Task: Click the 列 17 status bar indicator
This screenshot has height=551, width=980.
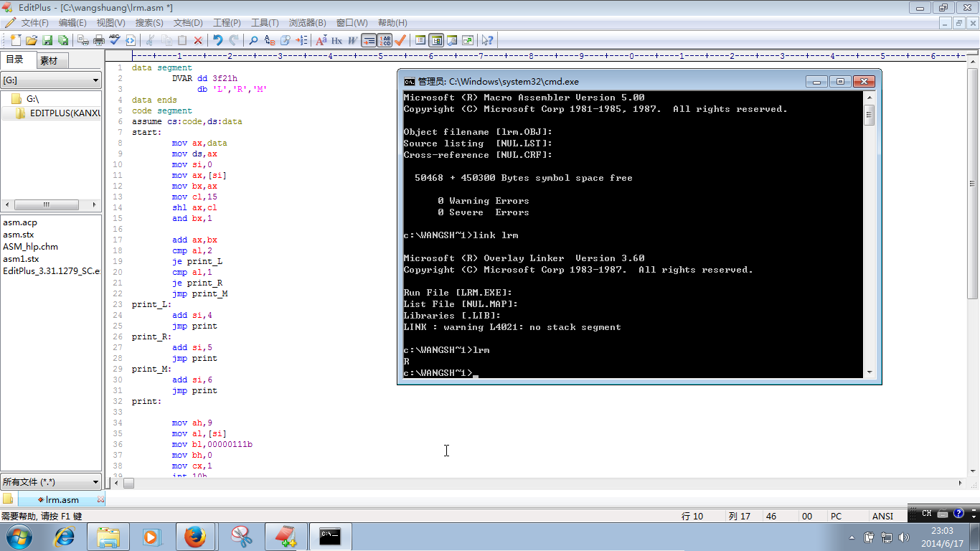Action: 740,517
